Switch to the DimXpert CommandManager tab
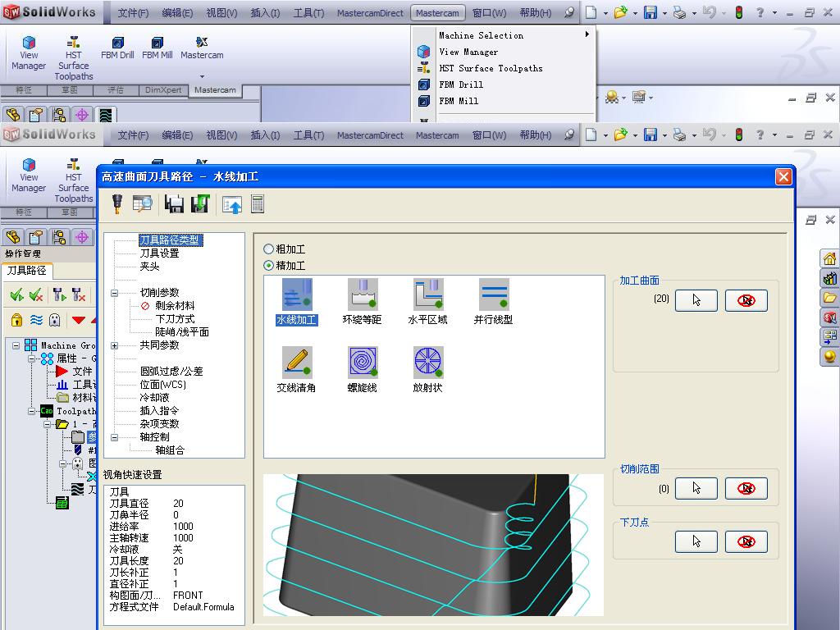Image resolution: width=840 pixels, height=630 pixels. coord(163,90)
